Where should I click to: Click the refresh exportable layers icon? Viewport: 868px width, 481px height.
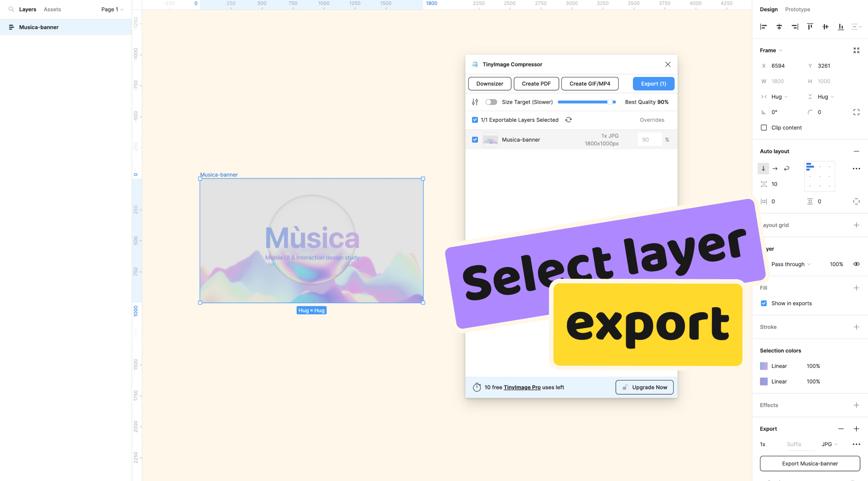tap(568, 120)
